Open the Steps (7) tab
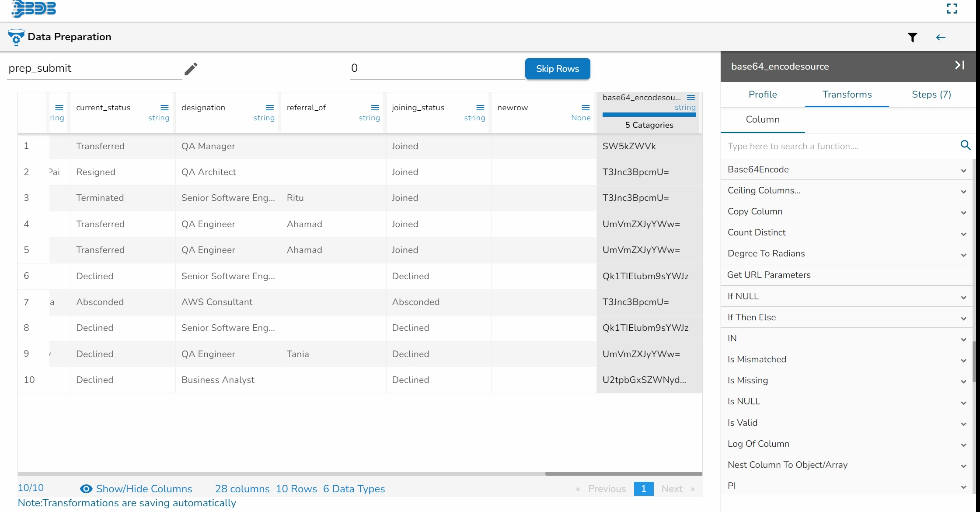Viewport: 980px width, 512px height. (x=931, y=95)
